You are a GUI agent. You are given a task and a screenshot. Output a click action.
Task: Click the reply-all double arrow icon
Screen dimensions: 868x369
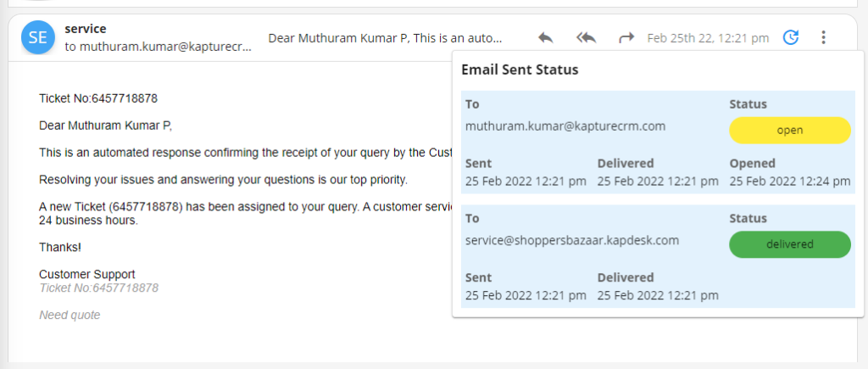pos(587,38)
